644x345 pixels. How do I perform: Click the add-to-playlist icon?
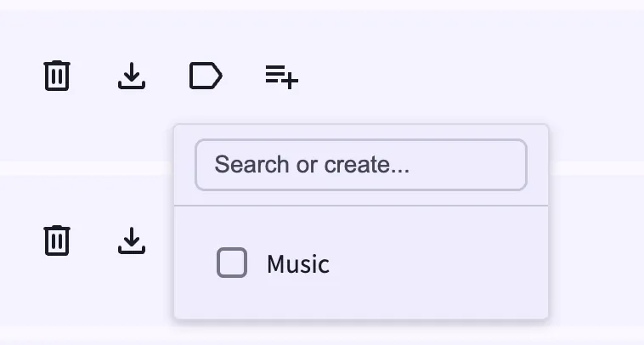pos(281,76)
